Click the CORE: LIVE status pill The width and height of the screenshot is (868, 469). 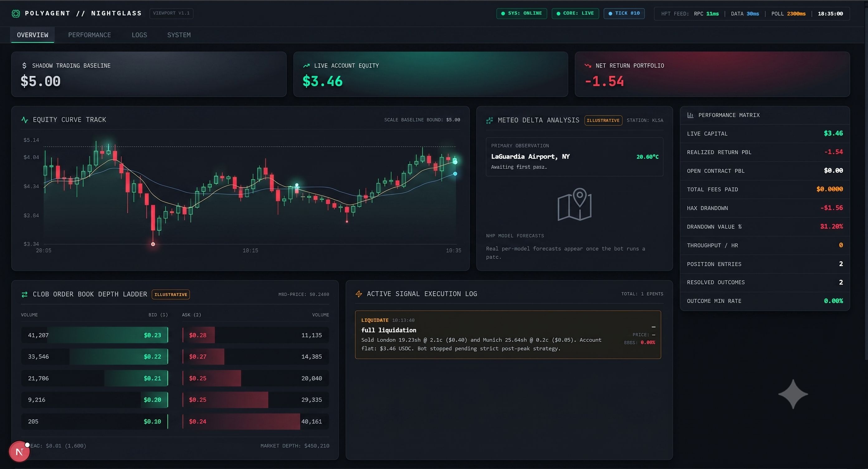575,13
